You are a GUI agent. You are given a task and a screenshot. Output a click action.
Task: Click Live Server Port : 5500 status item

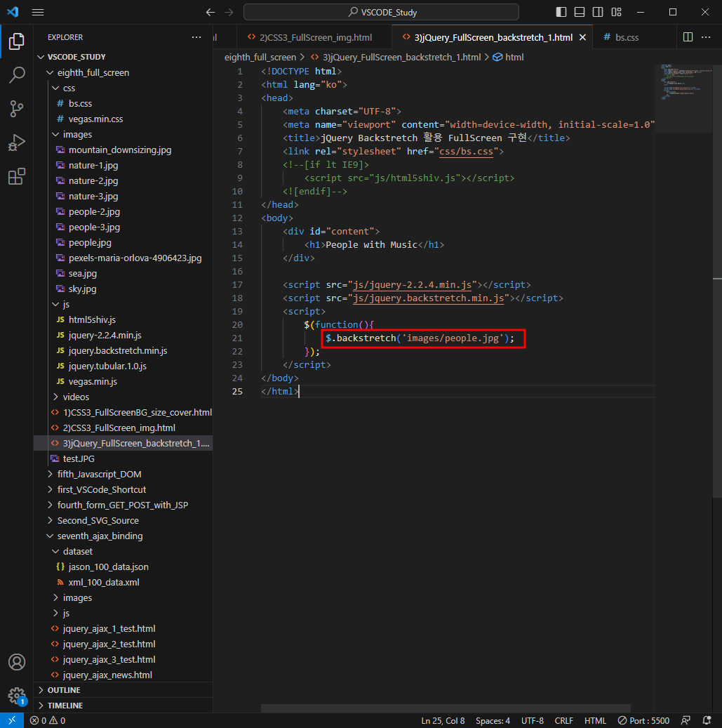[x=643, y=720]
